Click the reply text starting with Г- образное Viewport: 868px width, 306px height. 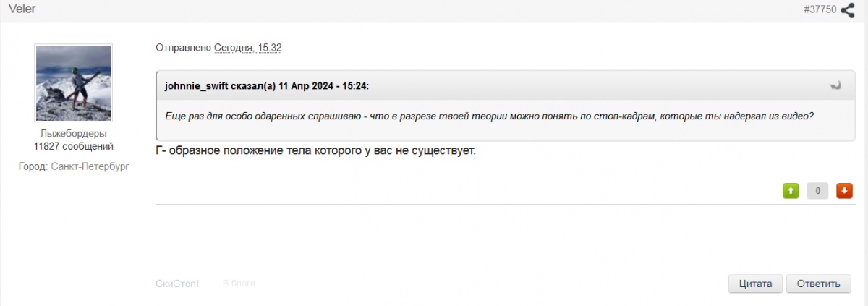point(316,150)
